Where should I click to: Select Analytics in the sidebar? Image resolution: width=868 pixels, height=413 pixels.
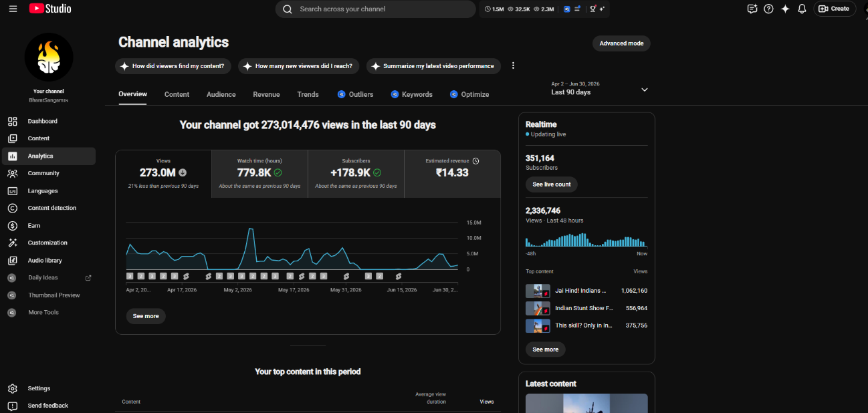(47, 156)
